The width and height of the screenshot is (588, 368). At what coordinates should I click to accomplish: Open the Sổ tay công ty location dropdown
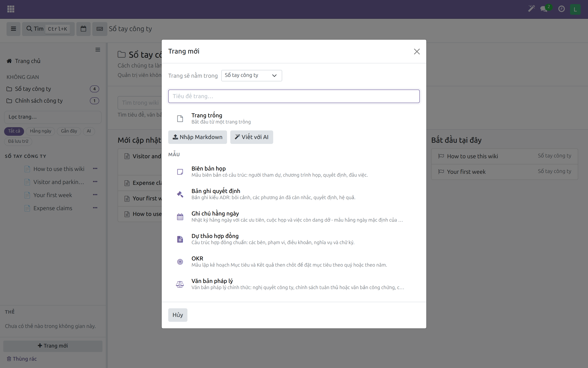click(x=252, y=75)
